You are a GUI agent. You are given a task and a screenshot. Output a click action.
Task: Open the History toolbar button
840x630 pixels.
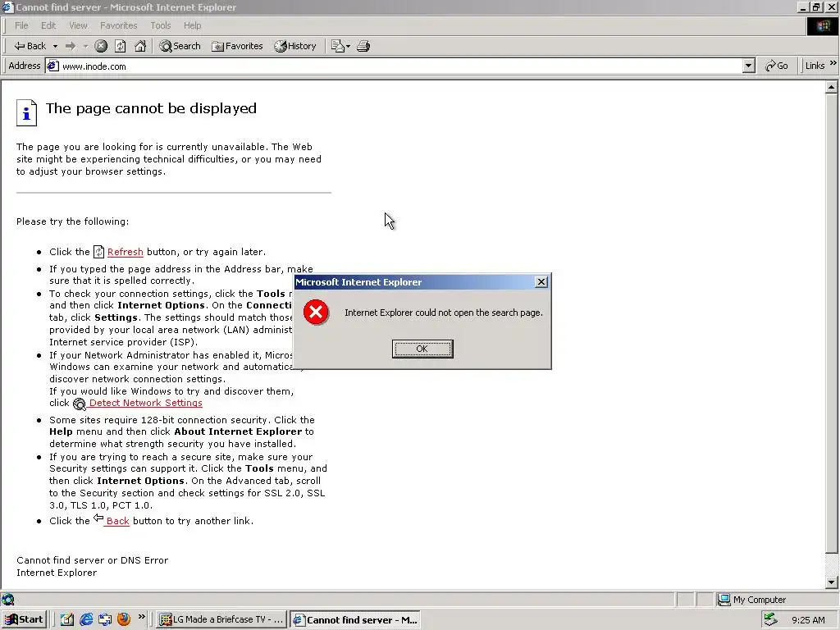tap(295, 46)
